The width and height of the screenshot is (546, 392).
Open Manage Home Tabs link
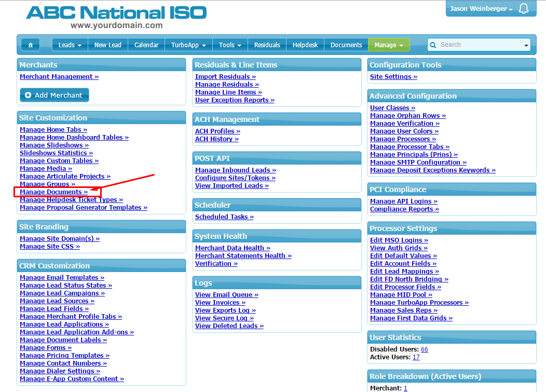pyautogui.click(x=53, y=130)
